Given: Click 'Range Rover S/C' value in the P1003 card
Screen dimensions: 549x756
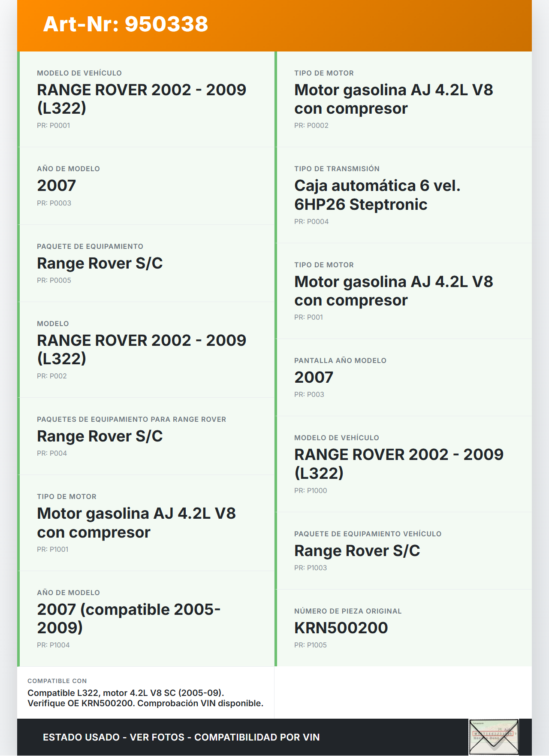Looking at the screenshot, I should tap(357, 550).
